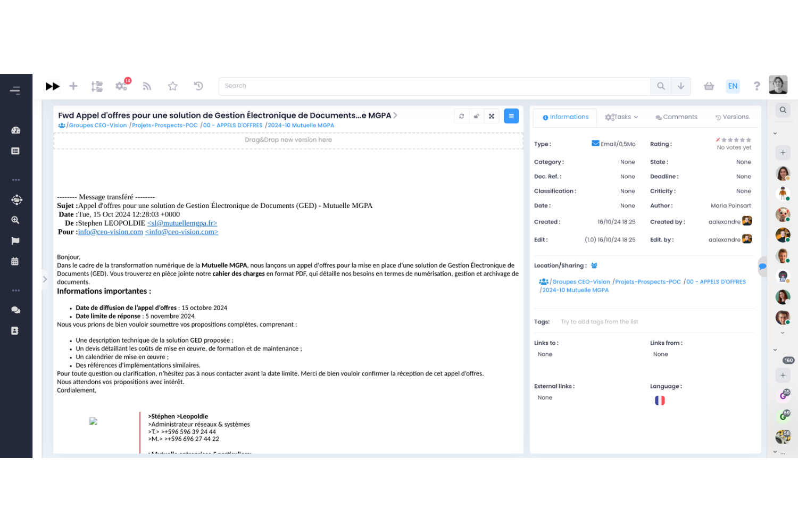Image resolution: width=798 pixels, height=532 pixels.
Task: Open favorites with the star icon
Action: pos(173,86)
